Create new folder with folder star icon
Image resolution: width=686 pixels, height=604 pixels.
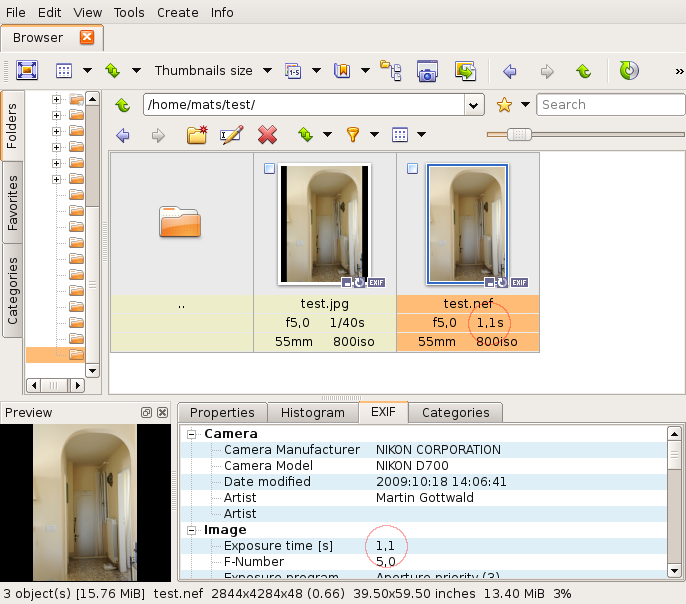click(x=197, y=135)
